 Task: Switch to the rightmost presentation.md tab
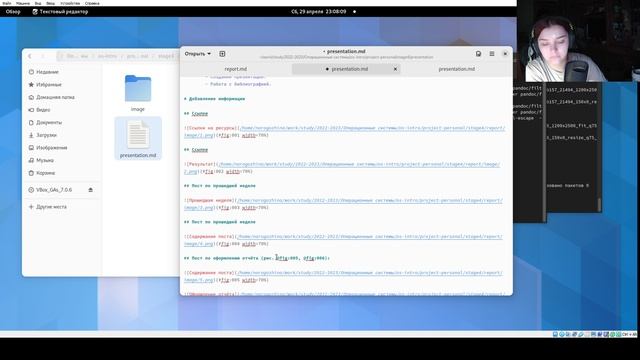pyautogui.click(x=456, y=69)
